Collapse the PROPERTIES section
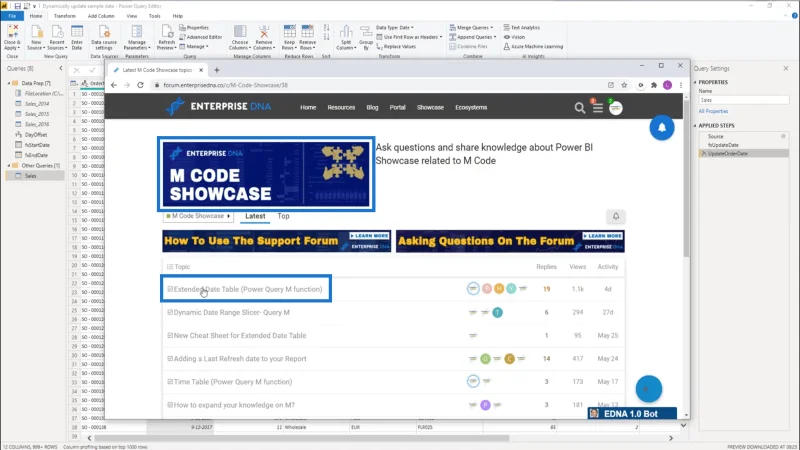 tap(695, 82)
